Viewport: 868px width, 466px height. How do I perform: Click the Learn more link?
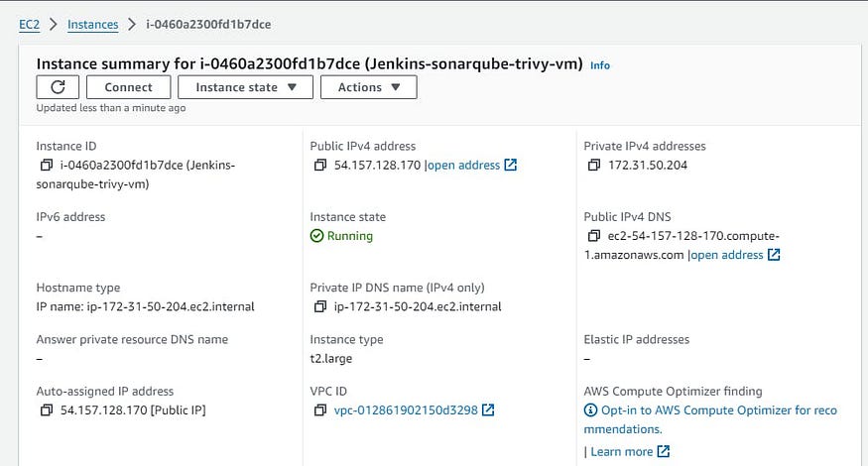point(622,451)
